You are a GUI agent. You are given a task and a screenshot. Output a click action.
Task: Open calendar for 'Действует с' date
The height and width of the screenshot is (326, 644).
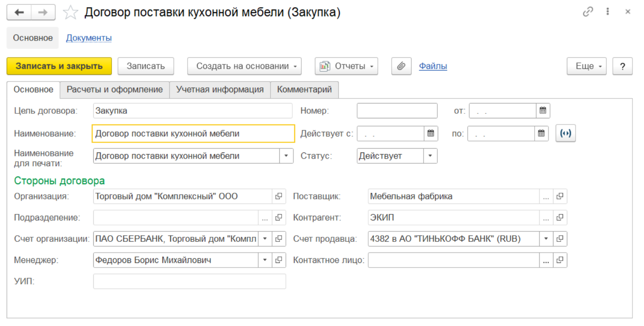(431, 134)
